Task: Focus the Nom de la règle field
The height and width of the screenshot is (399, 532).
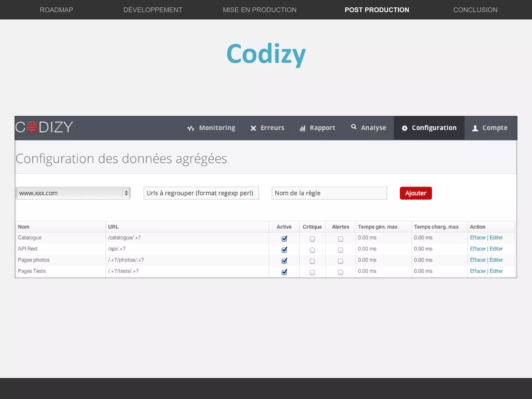Action: click(x=329, y=193)
